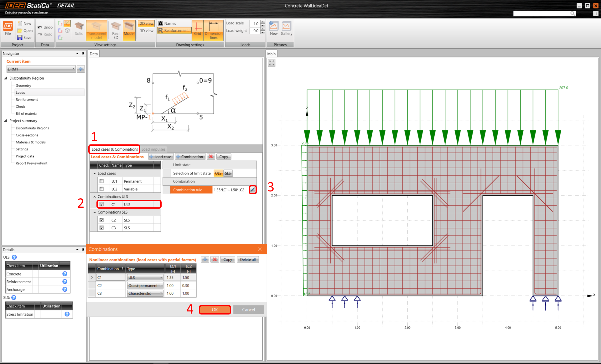The width and height of the screenshot is (601, 364).
Task: Collapse the Combinations SLS group
Action: (x=95, y=212)
